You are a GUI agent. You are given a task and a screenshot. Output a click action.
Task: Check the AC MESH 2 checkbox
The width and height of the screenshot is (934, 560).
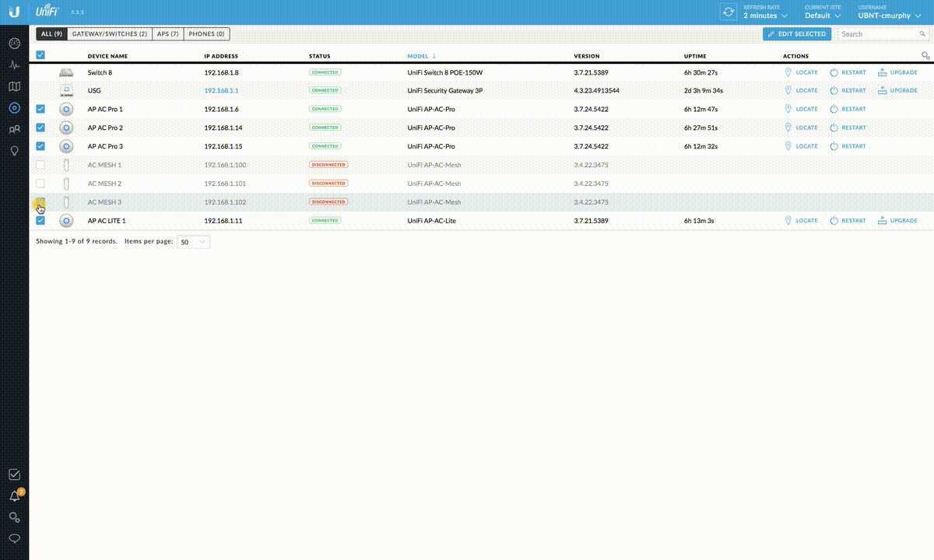click(40, 184)
